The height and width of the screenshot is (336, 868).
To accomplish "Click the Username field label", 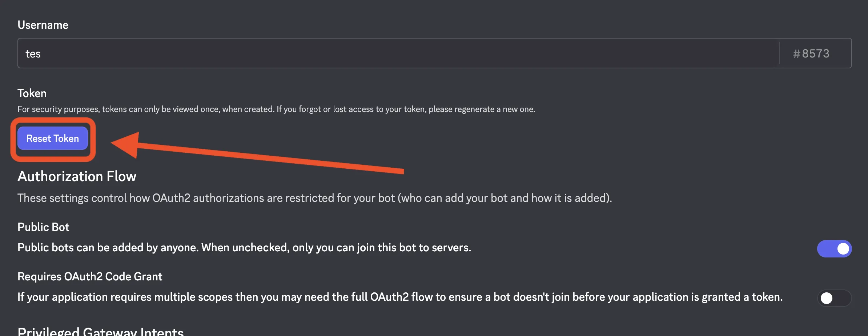I will pos(43,25).
